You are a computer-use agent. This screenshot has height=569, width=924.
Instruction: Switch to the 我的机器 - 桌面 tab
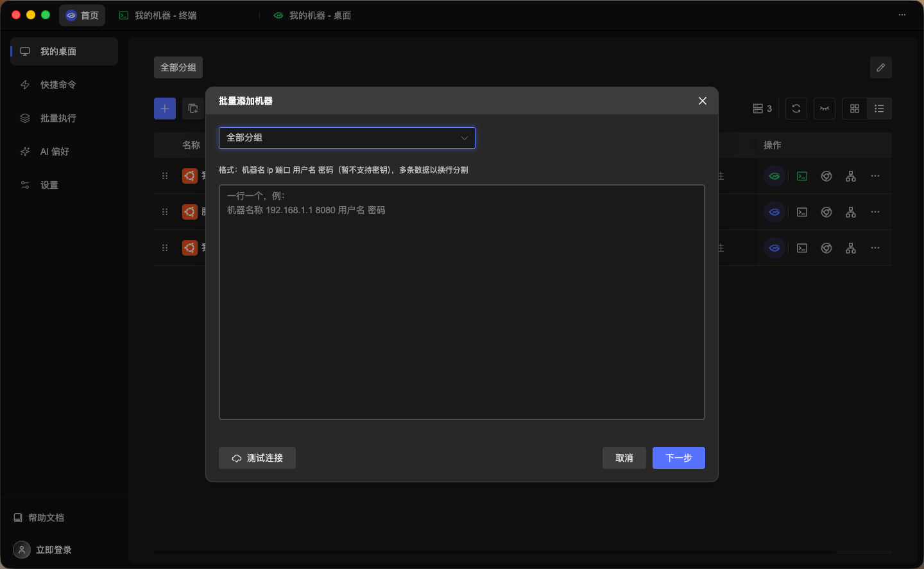pos(312,15)
